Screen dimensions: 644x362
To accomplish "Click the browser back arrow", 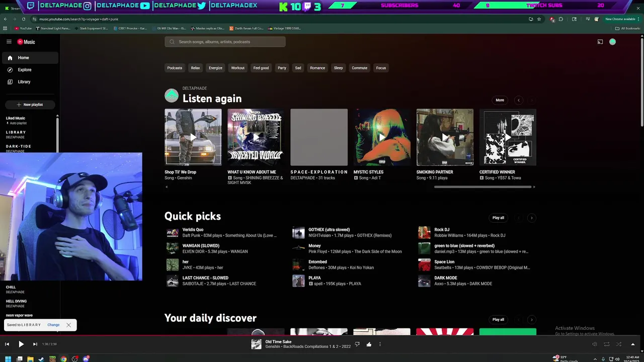I will 6,19.
